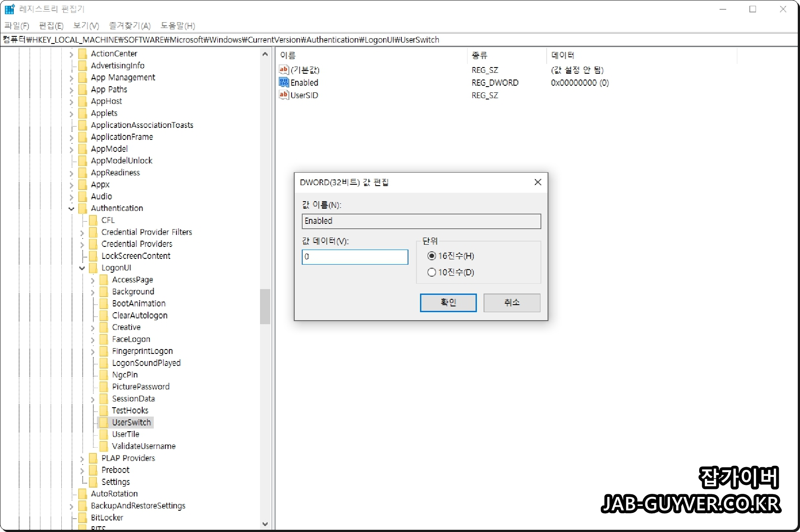Expand the FingerprintLogon node
Image resolution: width=800 pixels, height=532 pixels.
click(92, 352)
